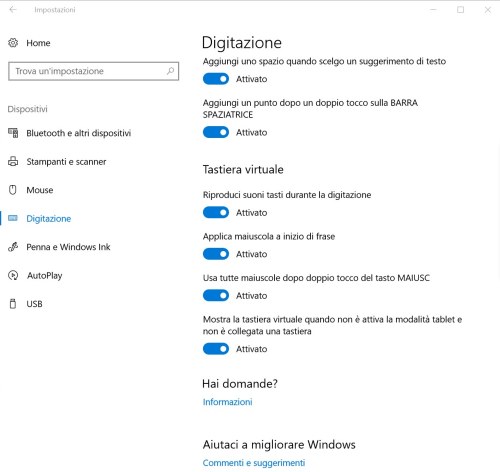500x472 pixels.
Task: Click the keyboard icon next to Digitazione
Action: pyautogui.click(x=13, y=218)
